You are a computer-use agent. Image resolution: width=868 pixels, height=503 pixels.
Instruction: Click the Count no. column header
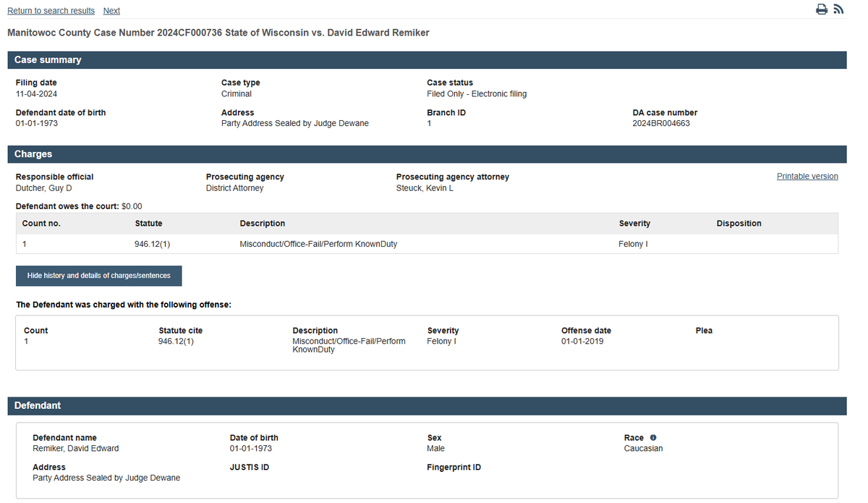click(x=41, y=224)
